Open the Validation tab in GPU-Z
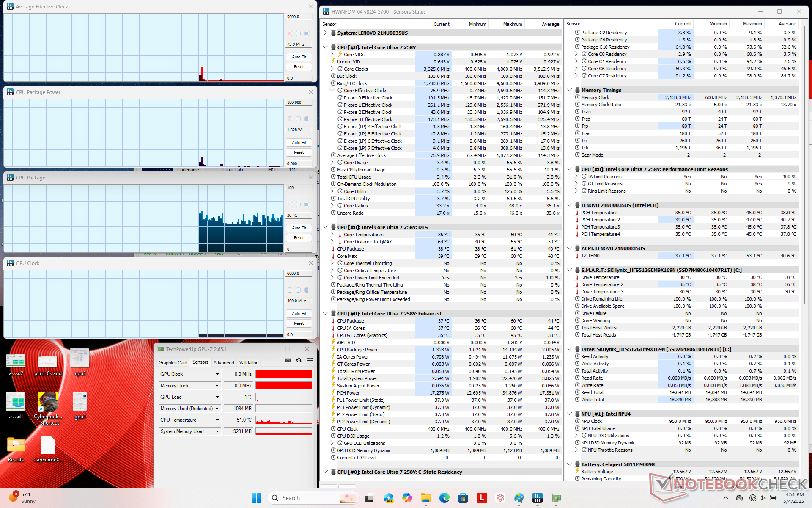Viewport: 812px width, 508px height. coord(249,363)
